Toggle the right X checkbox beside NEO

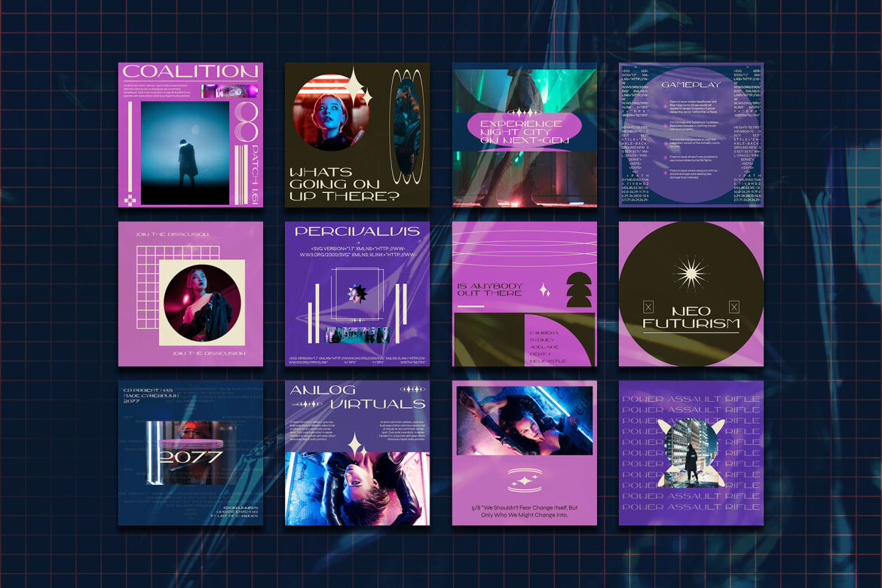coord(733,307)
